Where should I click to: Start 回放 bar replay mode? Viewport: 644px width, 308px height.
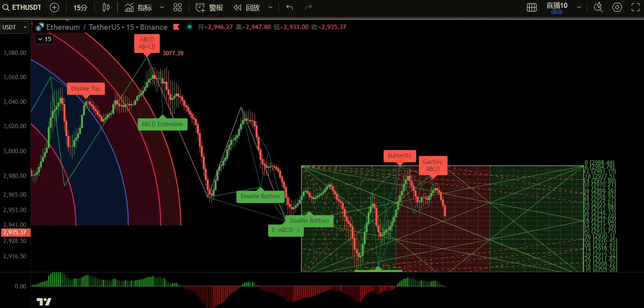247,7
